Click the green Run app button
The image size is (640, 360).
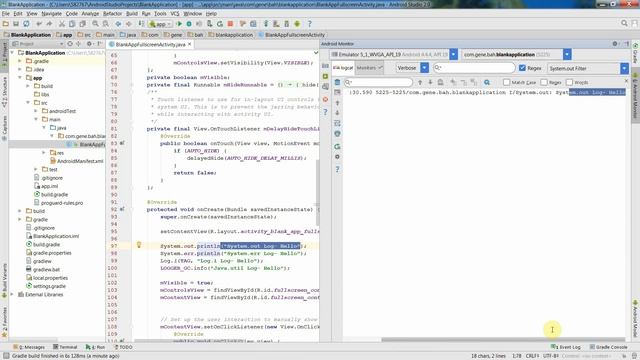click(x=179, y=24)
